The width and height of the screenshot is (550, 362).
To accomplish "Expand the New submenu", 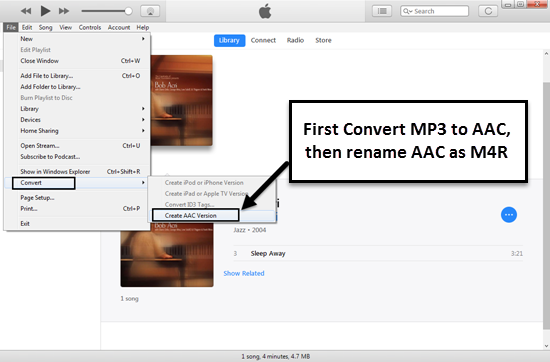I will 77,39.
